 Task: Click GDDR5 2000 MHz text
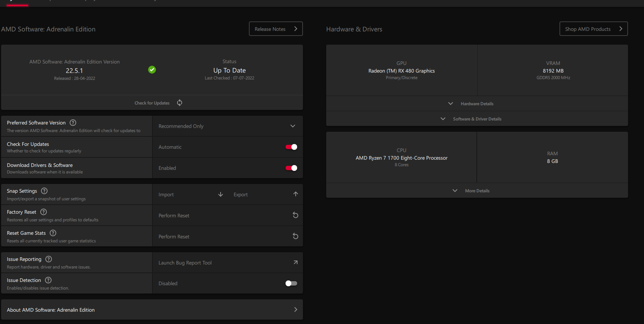(553, 78)
